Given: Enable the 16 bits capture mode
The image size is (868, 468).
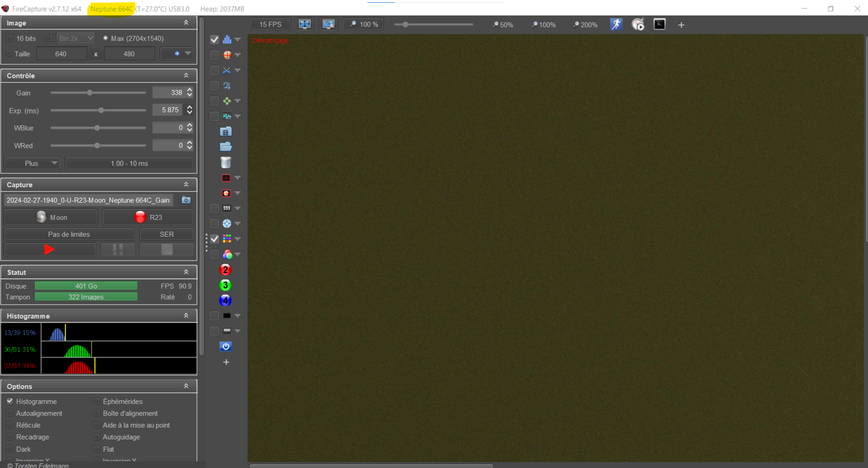Looking at the screenshot, I should point(10,38).
